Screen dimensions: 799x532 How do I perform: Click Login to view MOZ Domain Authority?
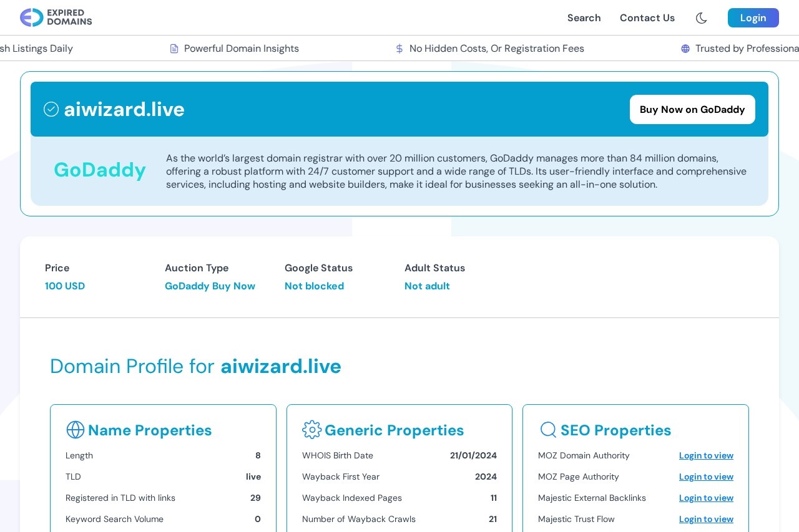(706, 455)
